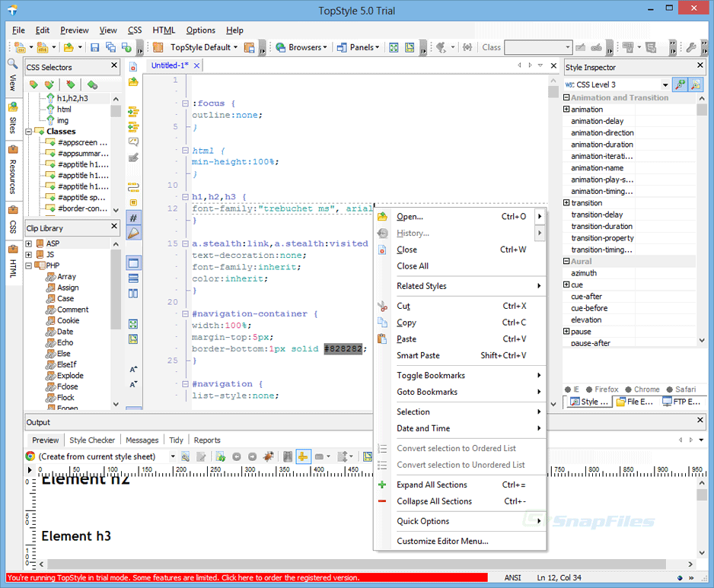Screen dimensions: 714x588
Task: Choose Customize Editor Menu...
Action: [x=460, y=541]
